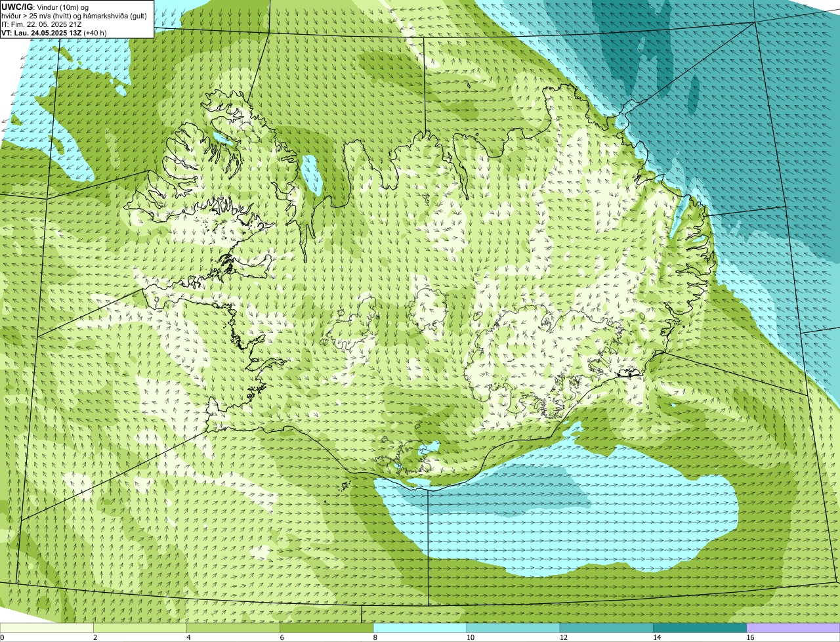This screenshot has height=642, width=840.
Task: Click the '14' tick label on color scale
Action: pos(656,637)
